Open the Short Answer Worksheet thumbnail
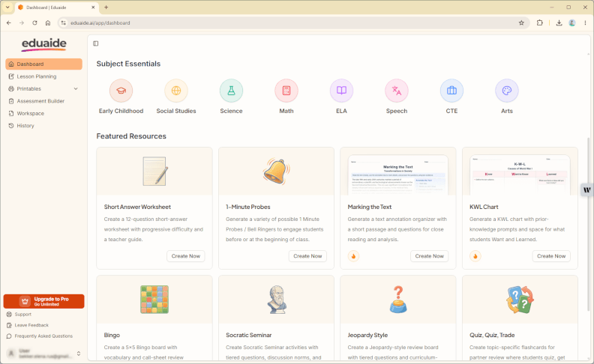This screenshot has width=594, height=364. (154, 172)
